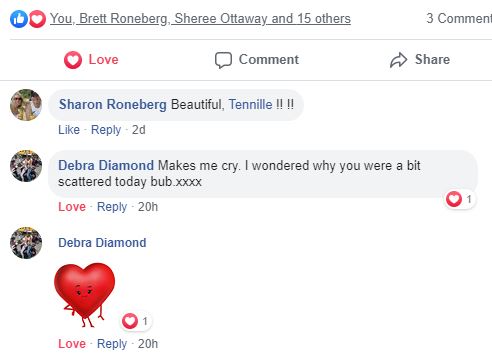The width and height of the screenshot is (492, 360).
Task: Open the 3 Comments count link
Action: pos(459,18)
